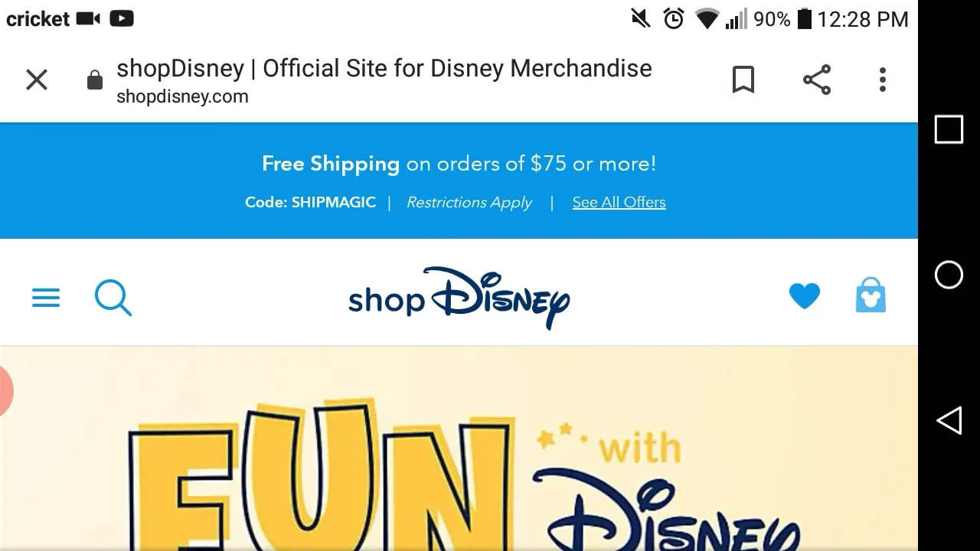Click the See All Offers link
Viewport: 980px width, 551px height.
click(619, 202)
